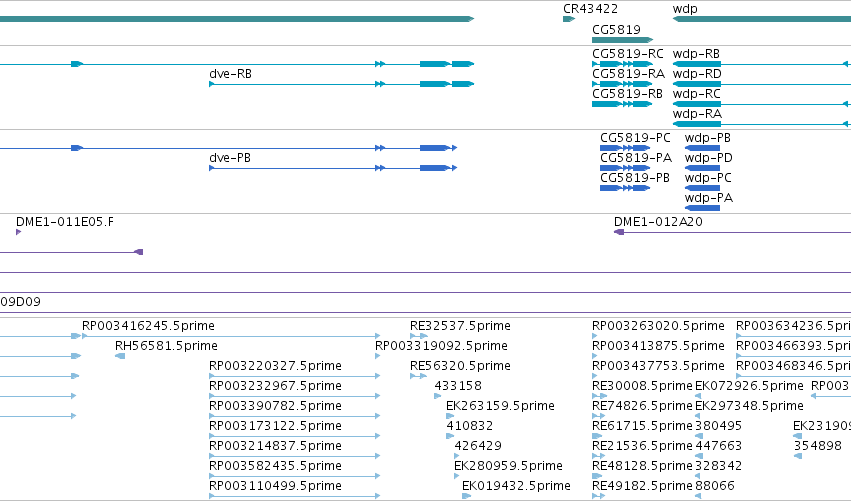Select feature 380495

(x=718, y=426)
